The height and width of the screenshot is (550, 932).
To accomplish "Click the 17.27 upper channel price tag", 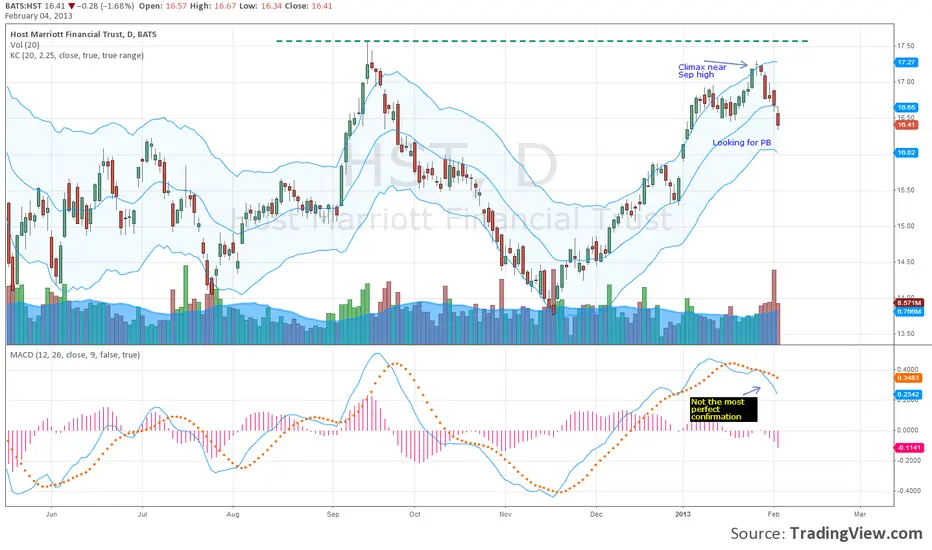I will click(906, 62).
